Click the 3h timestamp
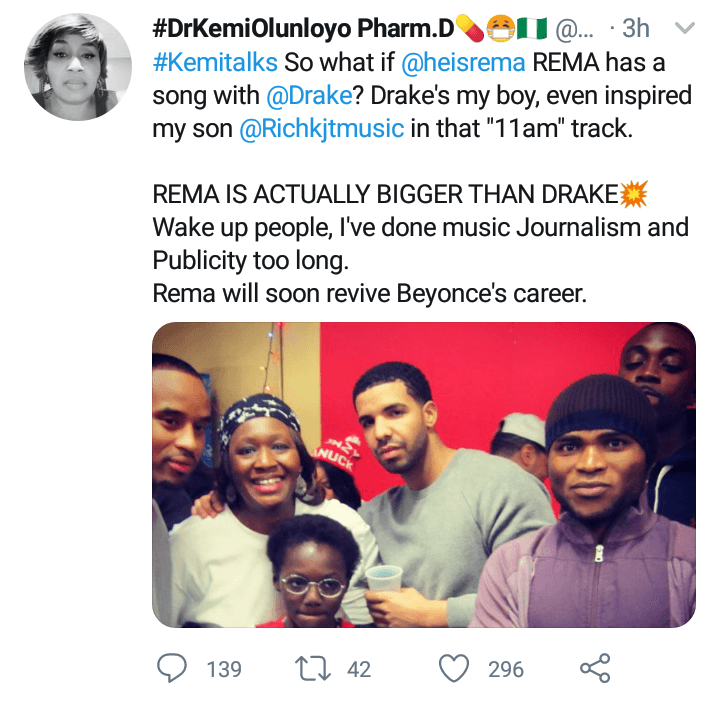The height and width of the screenshot is (706, 719). [x=636, y=28]
